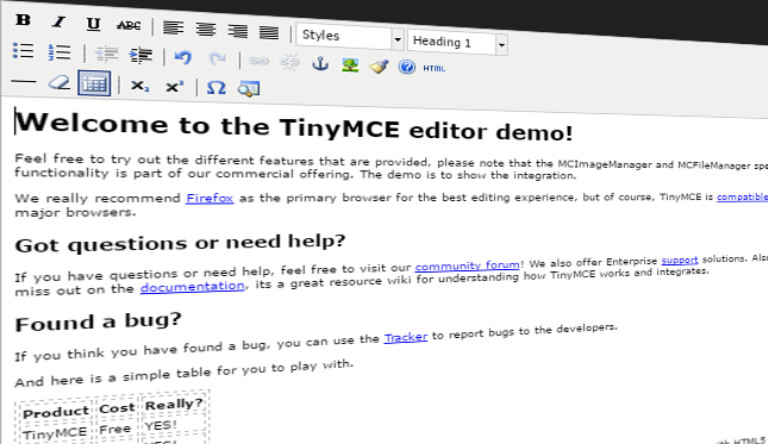The width and height of the screenshot is (768, 444).
Task: Click the Insert link chain icon
Action: coord(259,61)
